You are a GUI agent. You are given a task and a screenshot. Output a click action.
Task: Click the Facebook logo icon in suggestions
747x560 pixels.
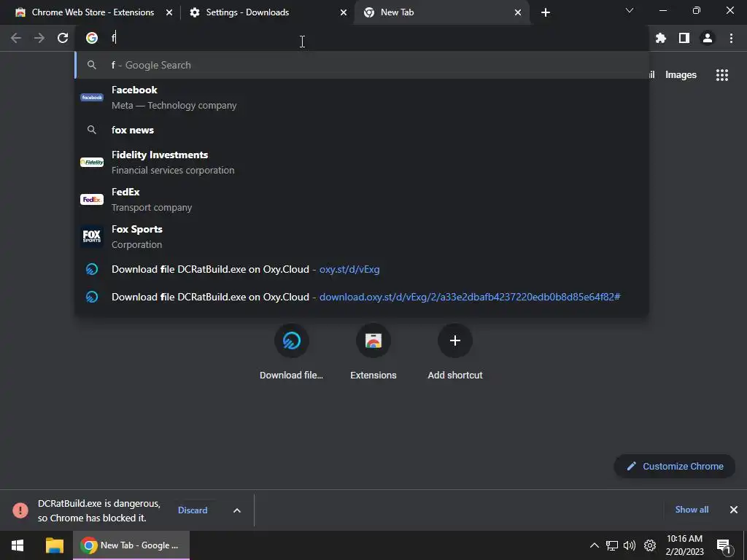[x=92, y=97]
